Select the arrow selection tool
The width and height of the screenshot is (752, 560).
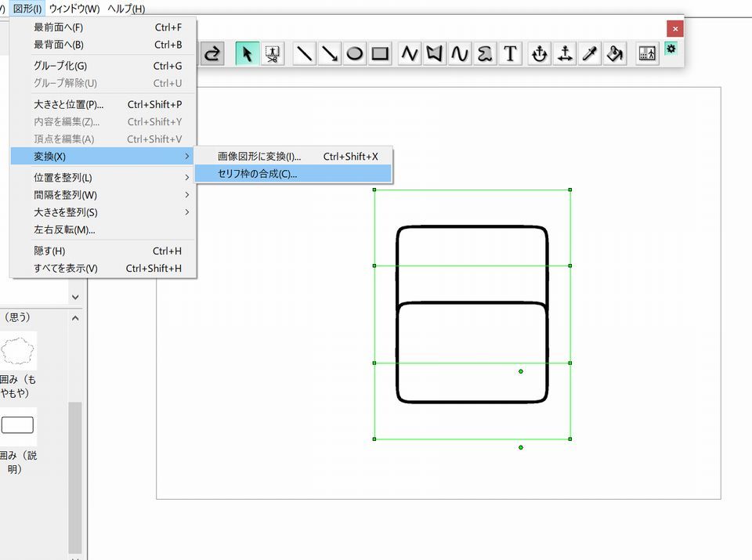coord(248,54)
